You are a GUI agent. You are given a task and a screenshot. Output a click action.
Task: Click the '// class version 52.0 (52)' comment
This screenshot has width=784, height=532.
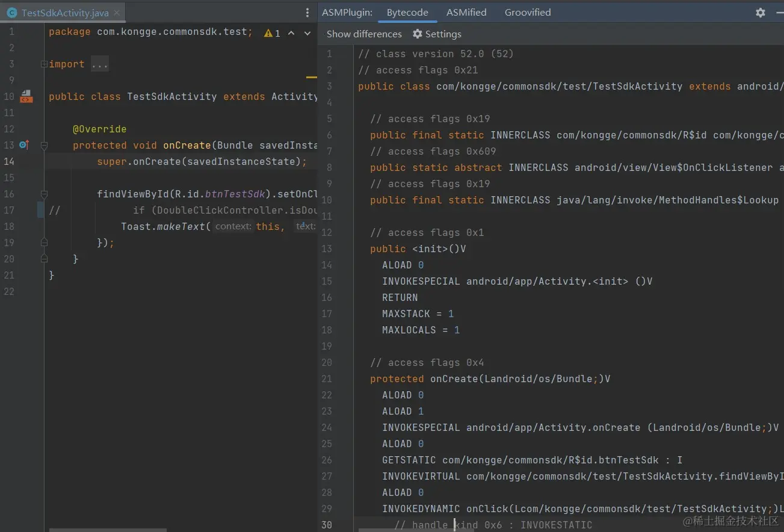click(436, 54)
